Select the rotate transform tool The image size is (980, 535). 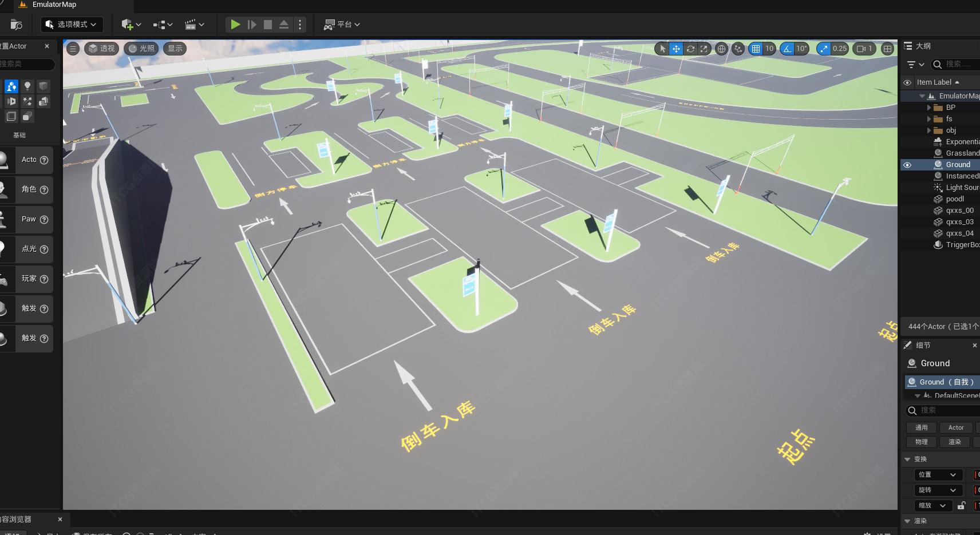tap(690, 49)
